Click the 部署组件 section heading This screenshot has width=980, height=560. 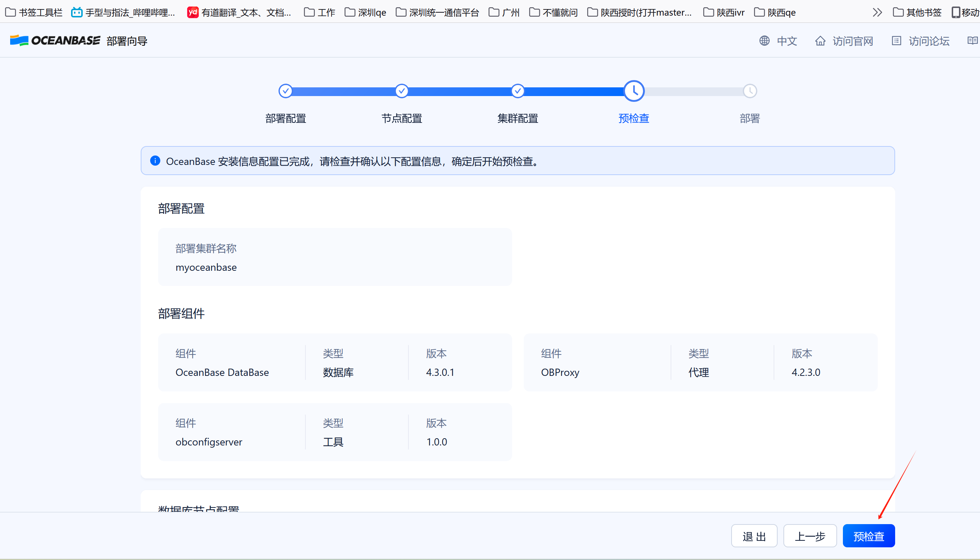[181, 313]
